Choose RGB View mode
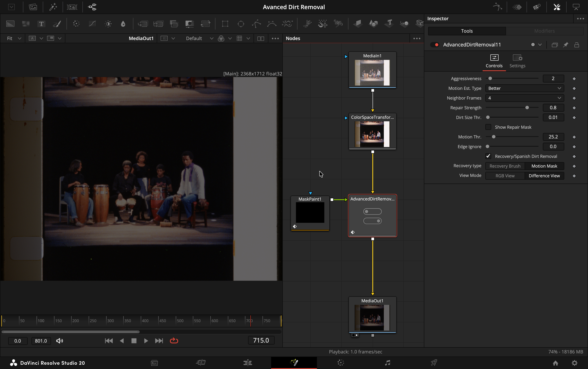This screenshot has height=369, width=588. click(x=505, y=176)
